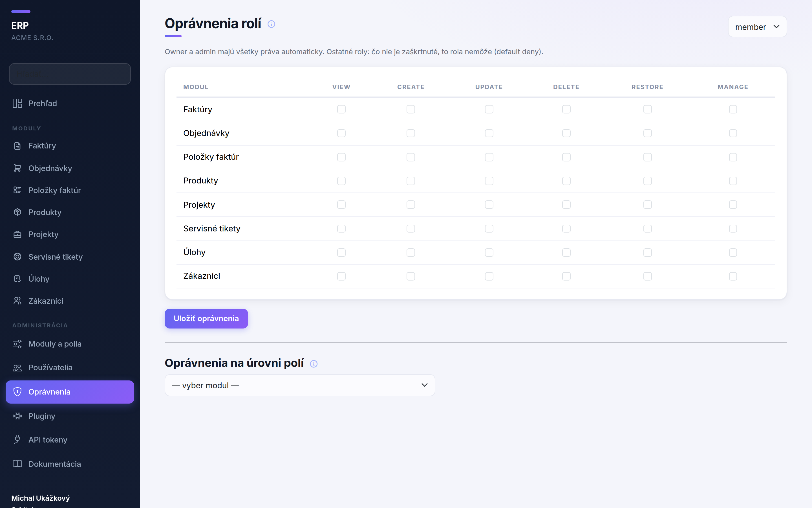This screenshot has height=508, width=812.
Task: Check Manage checkbox for Položky faktúr
Action: [733, 157]
